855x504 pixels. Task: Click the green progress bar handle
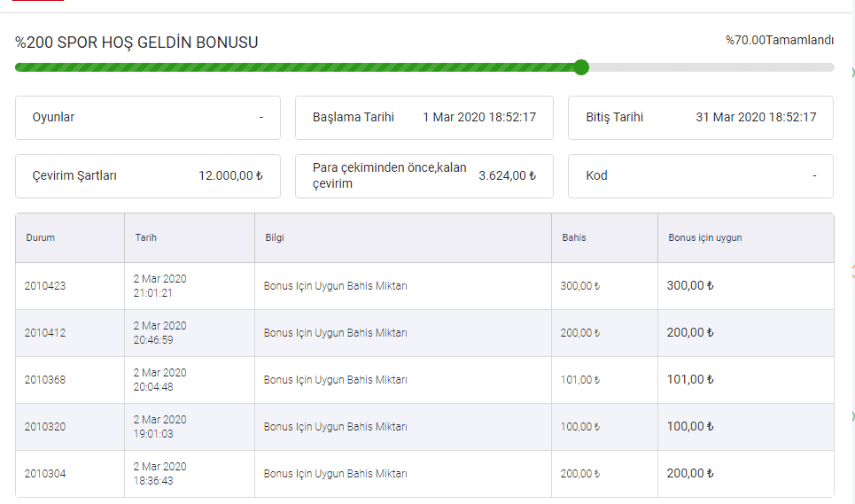[x=581, y=67]
